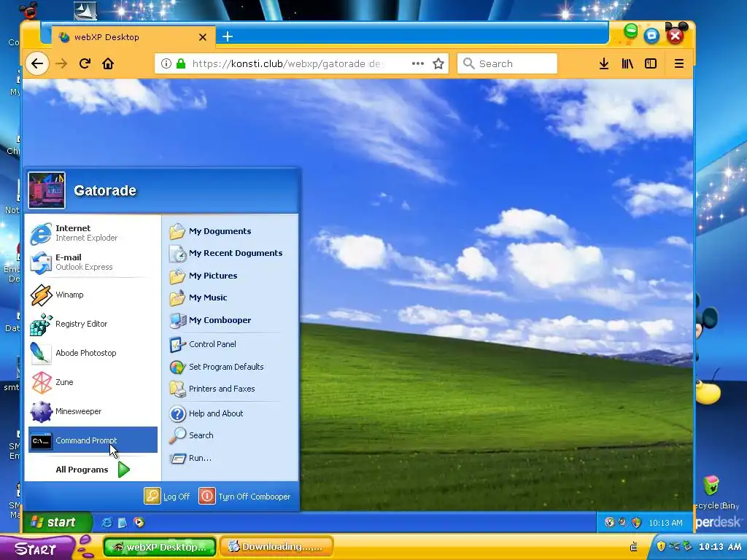Click the green padlock icon
747x560 pixels.
[181, 64]
